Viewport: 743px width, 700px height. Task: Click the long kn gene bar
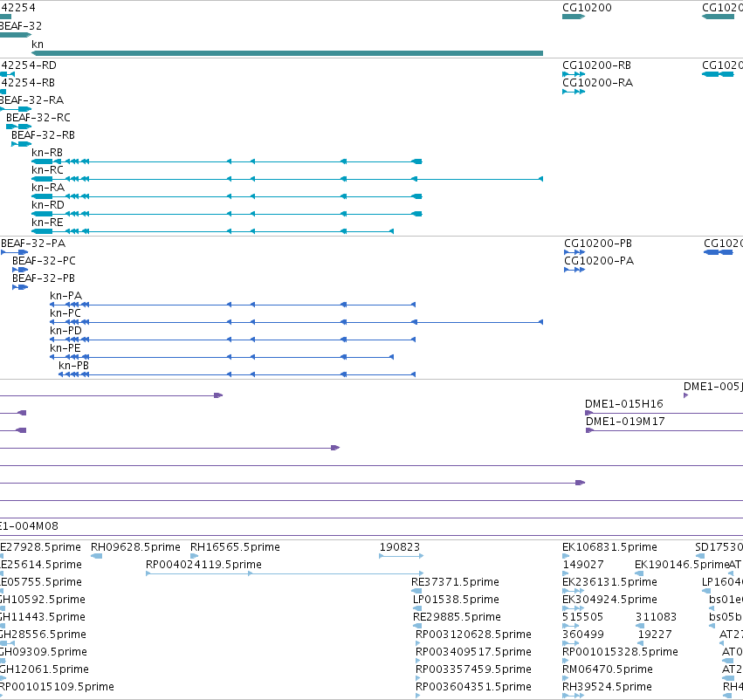pos(287,53)
